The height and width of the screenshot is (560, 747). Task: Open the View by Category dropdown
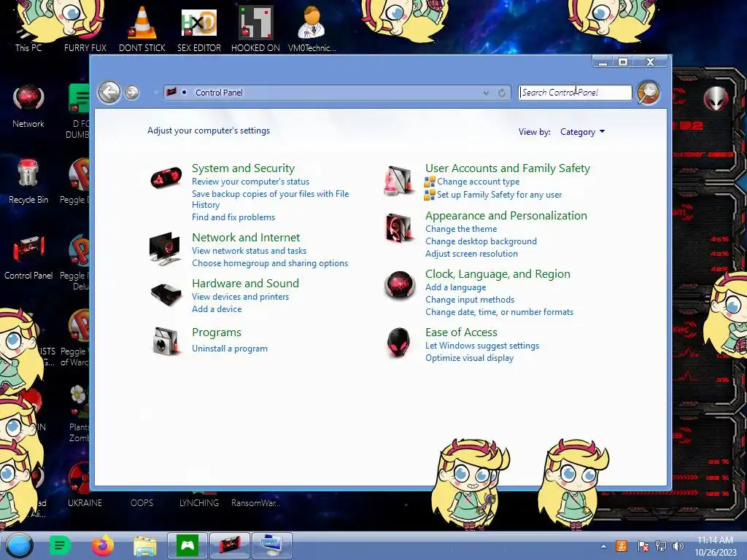point(582,132)
